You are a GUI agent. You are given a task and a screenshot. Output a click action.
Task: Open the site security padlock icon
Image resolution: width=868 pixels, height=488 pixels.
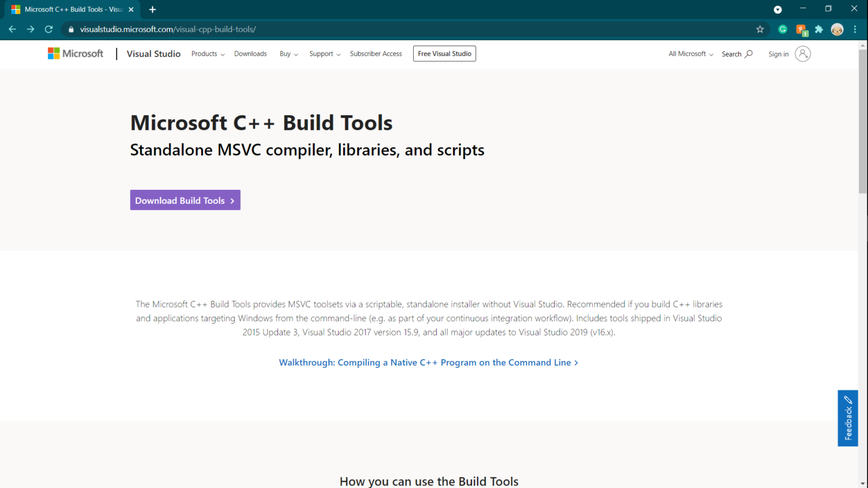71,29
